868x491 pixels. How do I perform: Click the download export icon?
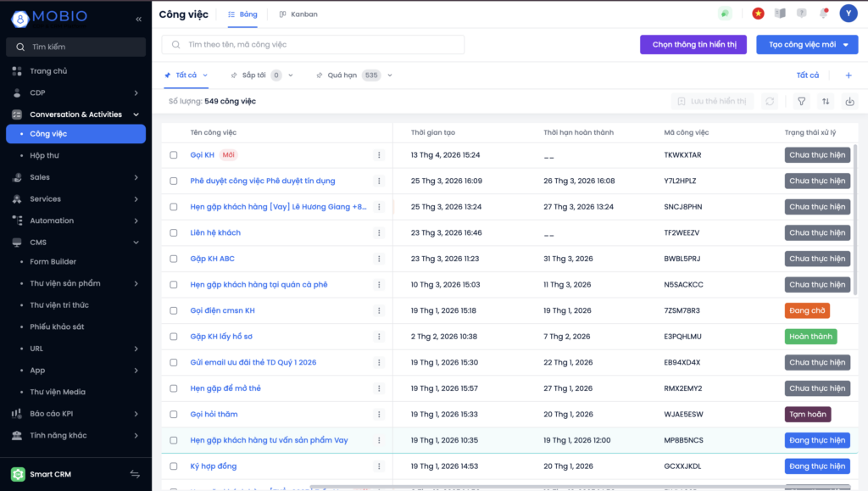click(849, 101)
